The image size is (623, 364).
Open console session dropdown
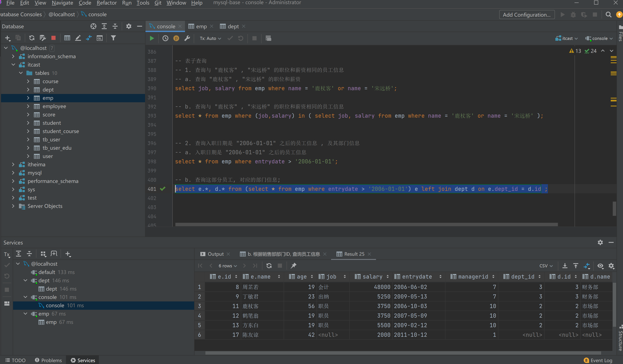[x=599, y=38]
